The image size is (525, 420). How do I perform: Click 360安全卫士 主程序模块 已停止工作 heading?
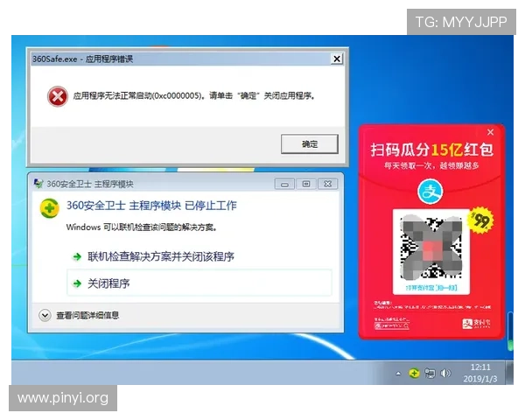pos(151,206)
